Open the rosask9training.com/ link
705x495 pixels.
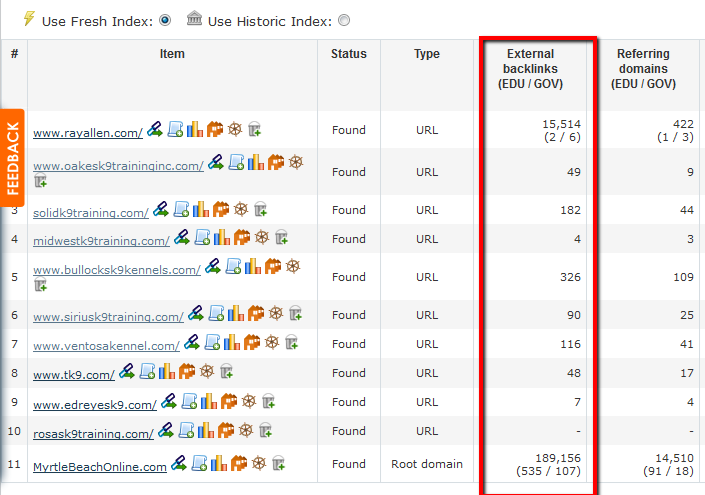point(94,434)
